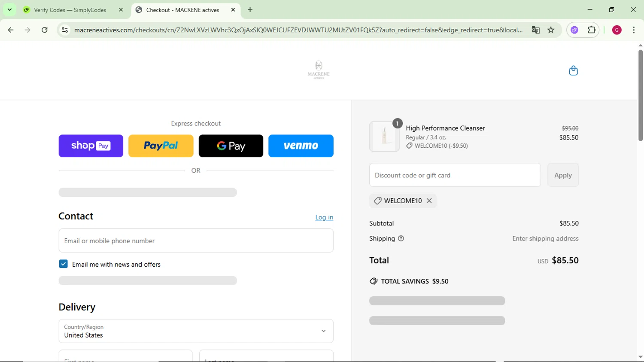Open Chrome three-dot menu

coord(634,30)
